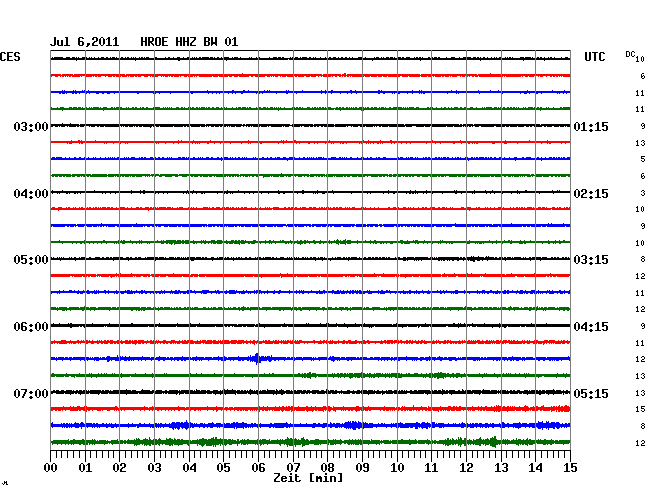Select the "04:00" local time label
Image resolution: width=650 pixels, height=494 pixels.
point(31,194)
